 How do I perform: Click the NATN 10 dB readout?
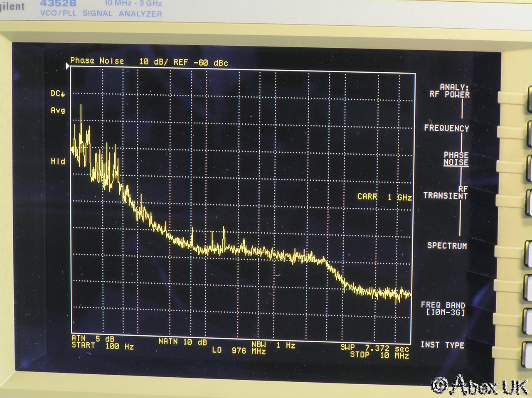click(182, 342)
